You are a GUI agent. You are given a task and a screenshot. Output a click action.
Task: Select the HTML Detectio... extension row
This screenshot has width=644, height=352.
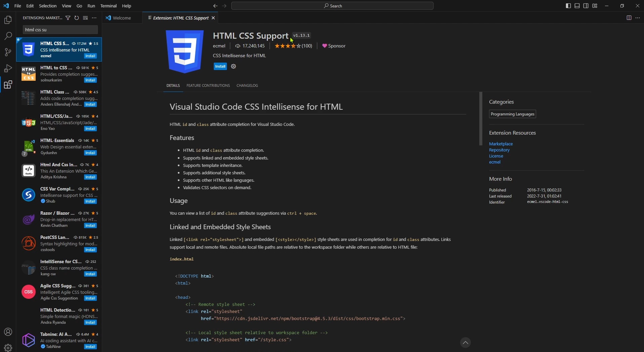click(59, 316)
